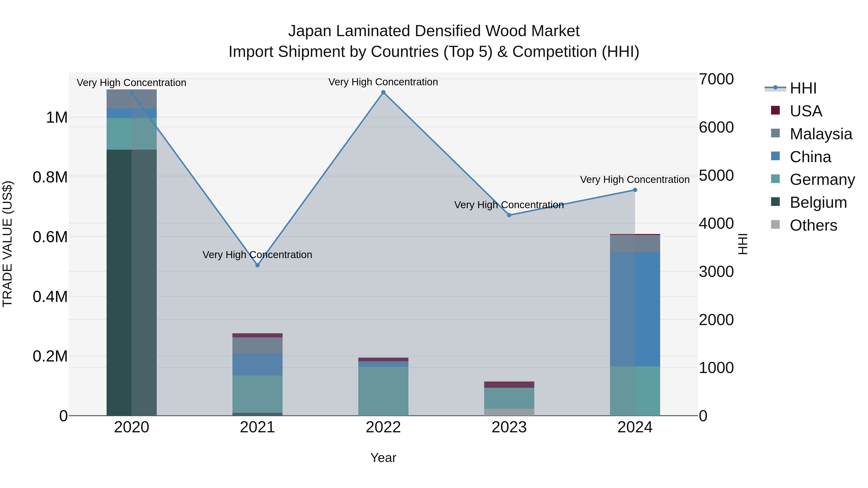Screen dimensions: 868x488
Task: Click the Malaysia bar segment in 2024
Action: 635,244
